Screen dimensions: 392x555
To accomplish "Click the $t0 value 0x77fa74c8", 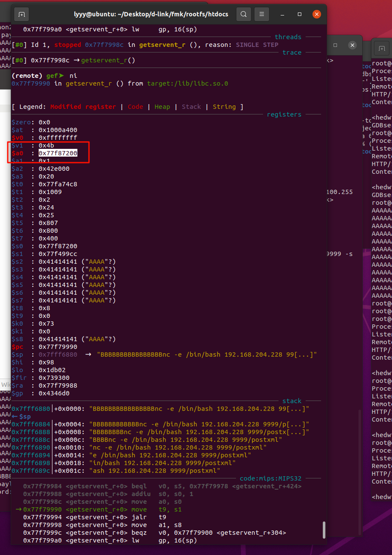I will [x=58, y=184].
